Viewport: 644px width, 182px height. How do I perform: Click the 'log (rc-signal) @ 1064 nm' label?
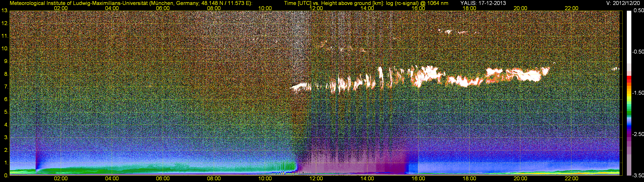[417, 3]
